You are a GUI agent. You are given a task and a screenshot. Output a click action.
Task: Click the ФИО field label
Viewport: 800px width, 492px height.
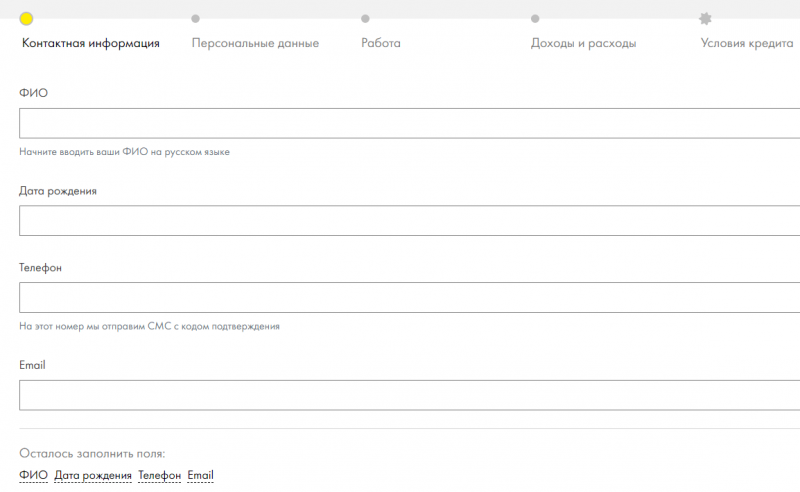click(33, 93)
